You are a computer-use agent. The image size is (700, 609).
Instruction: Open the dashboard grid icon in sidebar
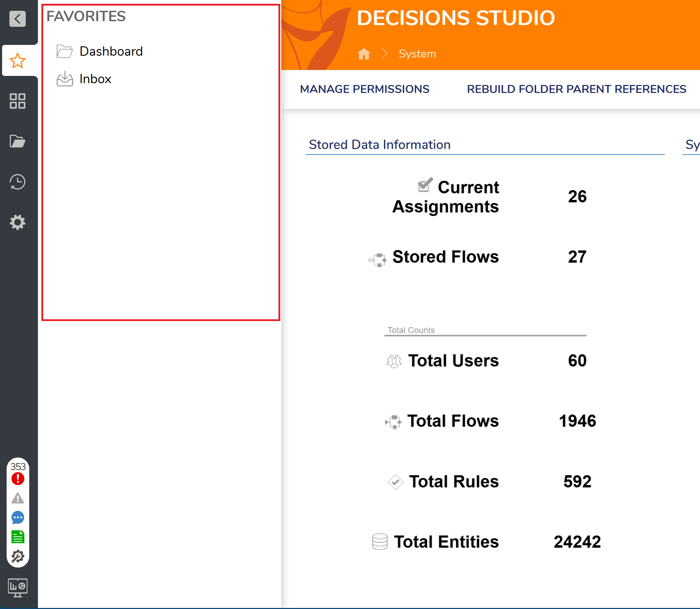(17, 101)
